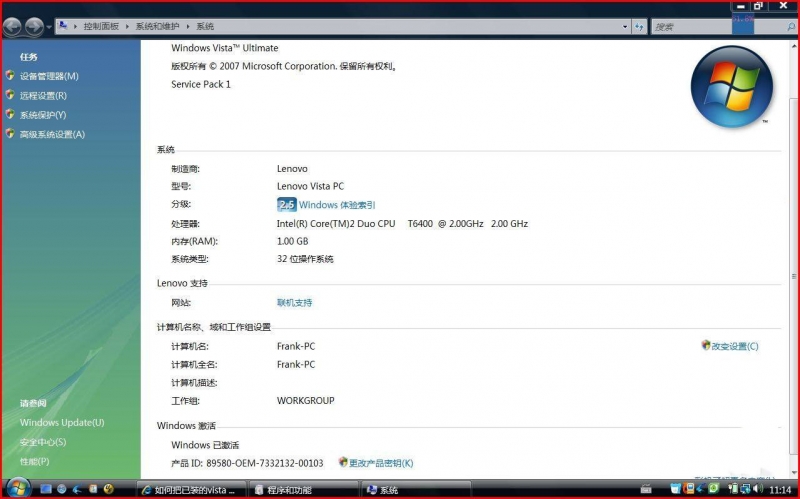The width and height of the screenshot is (800, 499).
Task: Open 安全中心(S) in See also
Action: point(43,442)
